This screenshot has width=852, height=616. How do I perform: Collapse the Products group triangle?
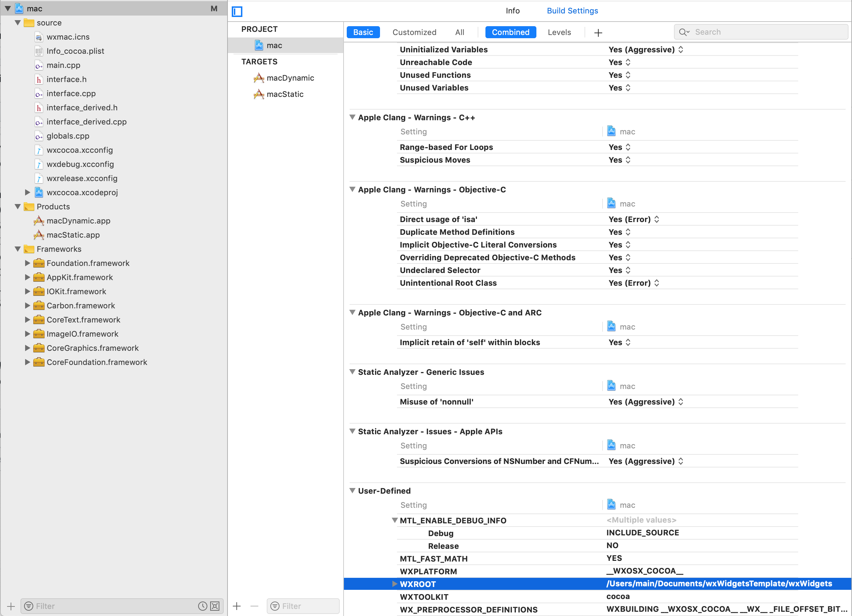18,207
